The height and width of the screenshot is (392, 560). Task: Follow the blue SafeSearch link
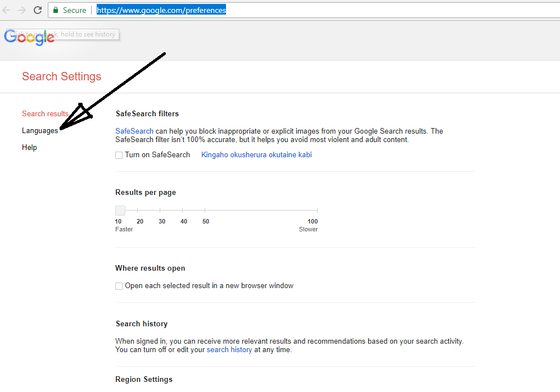point(134,131)
